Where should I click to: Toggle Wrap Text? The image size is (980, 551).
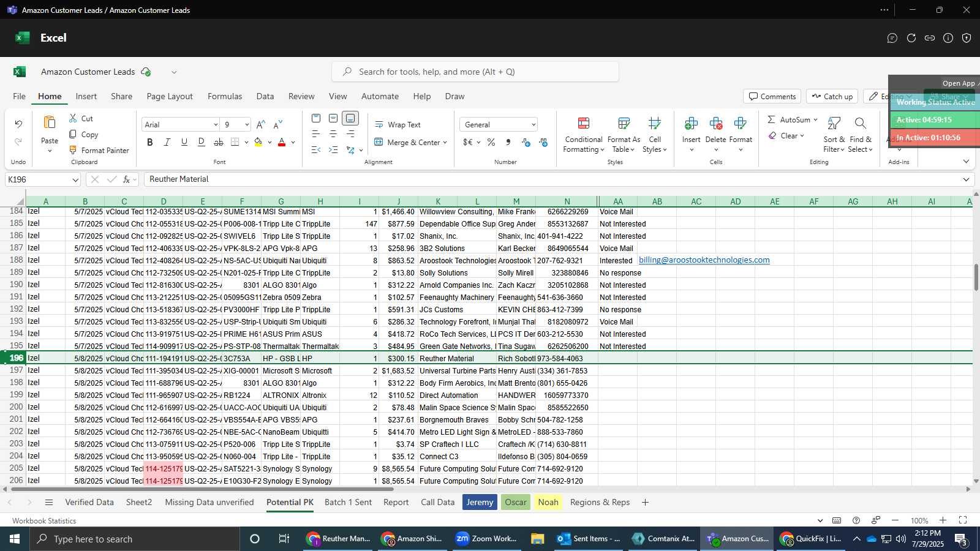(398, 124)
